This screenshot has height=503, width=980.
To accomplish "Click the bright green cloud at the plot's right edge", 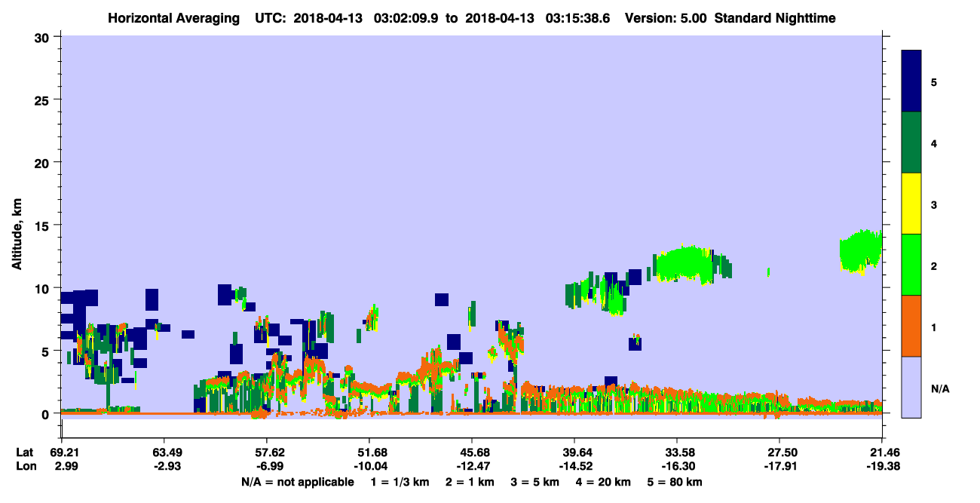I will [x=860, y=251].
